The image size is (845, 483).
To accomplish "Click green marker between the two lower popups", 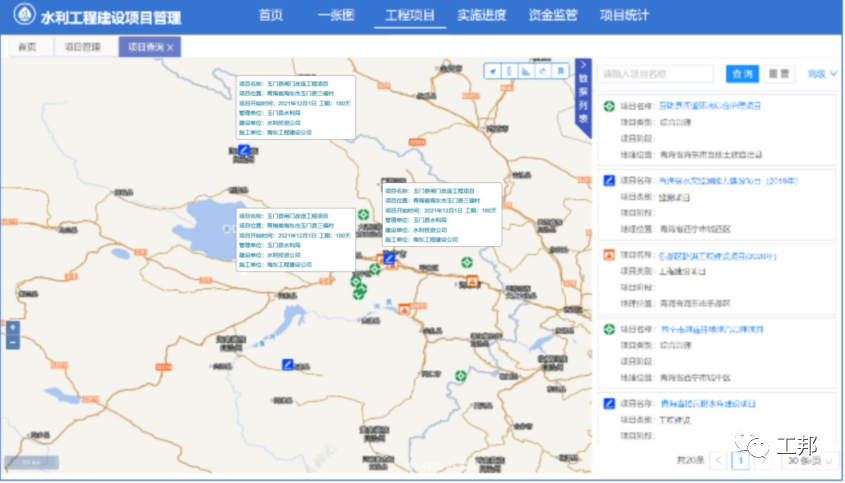I will 364,215.
